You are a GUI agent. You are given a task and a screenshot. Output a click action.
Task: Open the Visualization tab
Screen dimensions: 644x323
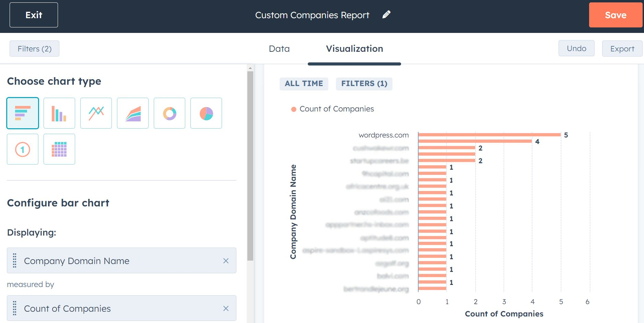[354, 49]
